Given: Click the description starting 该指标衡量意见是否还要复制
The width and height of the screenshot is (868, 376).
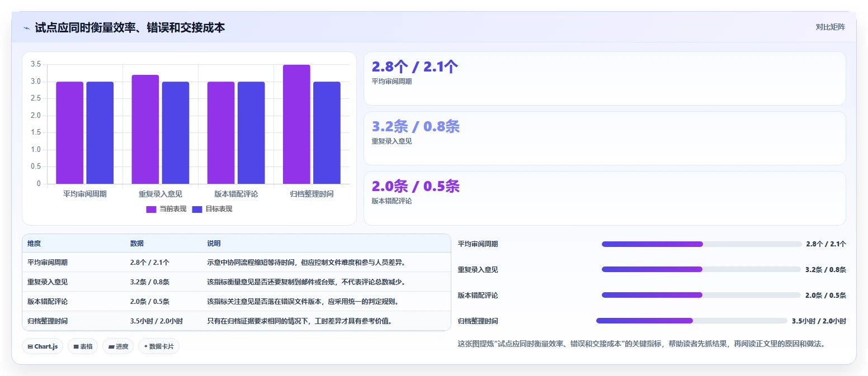Looking at the screenshot, I should (306, 282).
